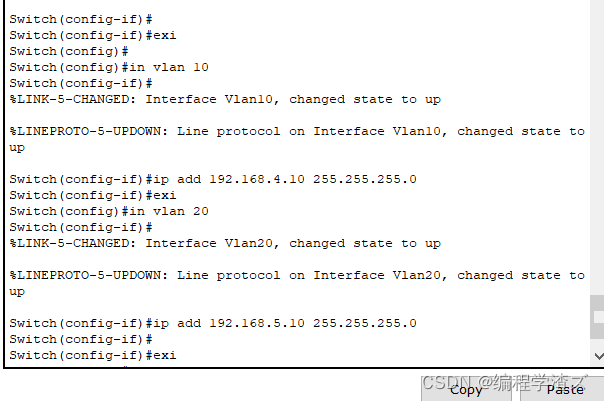Image resolution: width=604 pixels, height=401 pixels.
Task: Click the terminal's vertical scrollbar thumb
Action: [597, 316]
